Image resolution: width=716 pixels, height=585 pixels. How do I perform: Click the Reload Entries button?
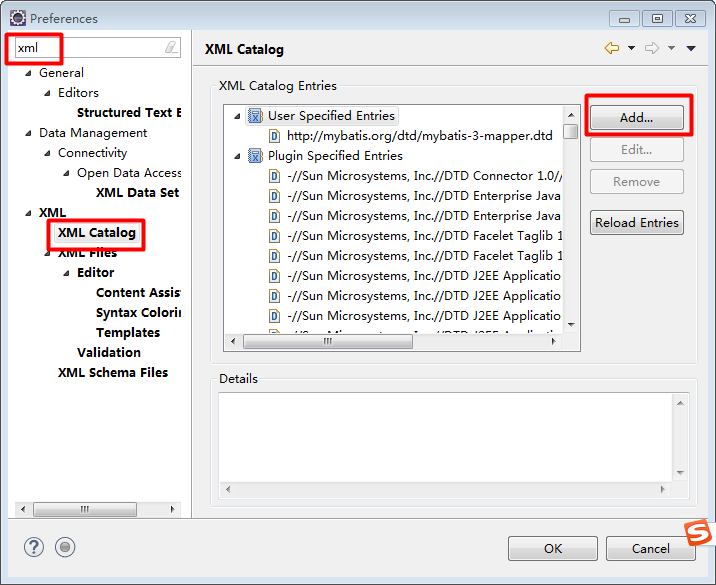click(x=637, y=222)
